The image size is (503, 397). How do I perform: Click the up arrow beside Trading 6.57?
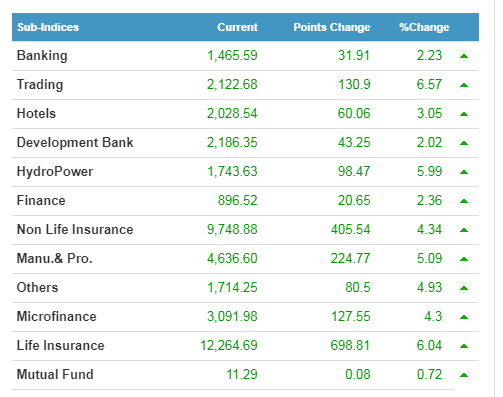[464, 85]
